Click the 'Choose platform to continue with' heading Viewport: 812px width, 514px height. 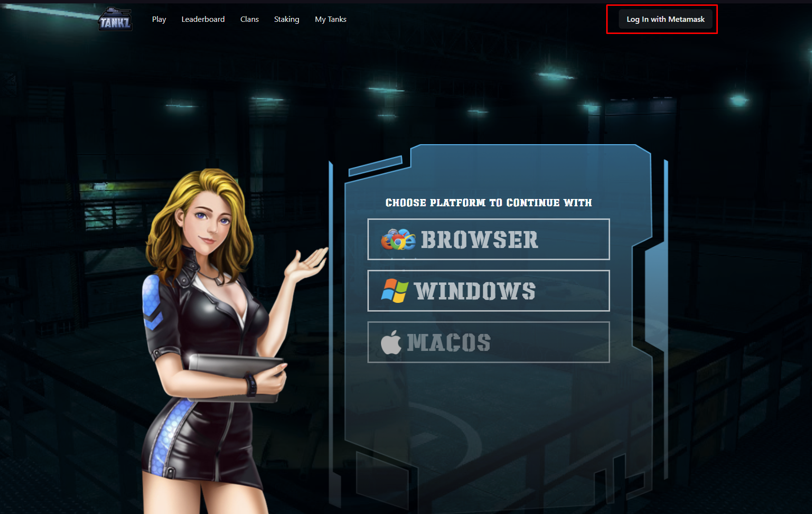point(488,203)
